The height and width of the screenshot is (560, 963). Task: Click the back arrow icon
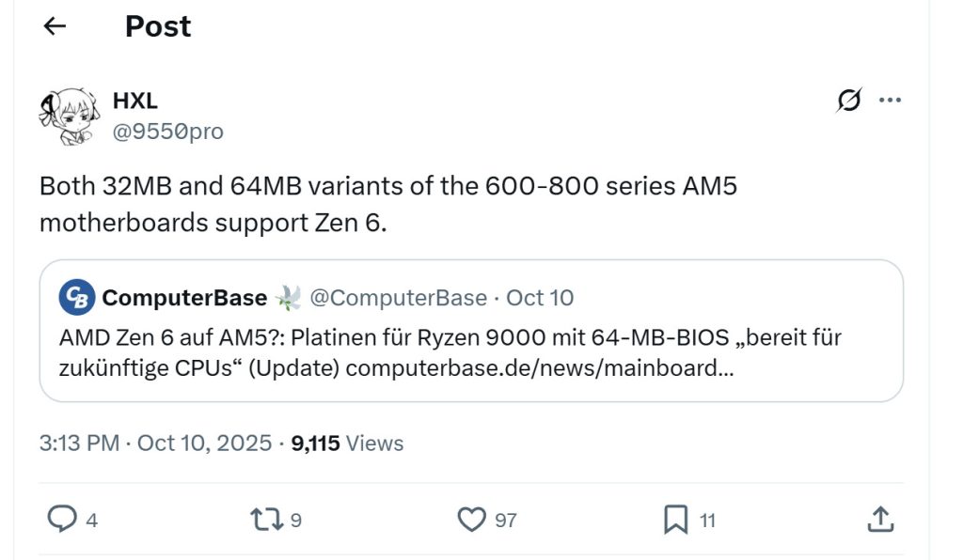55,26
